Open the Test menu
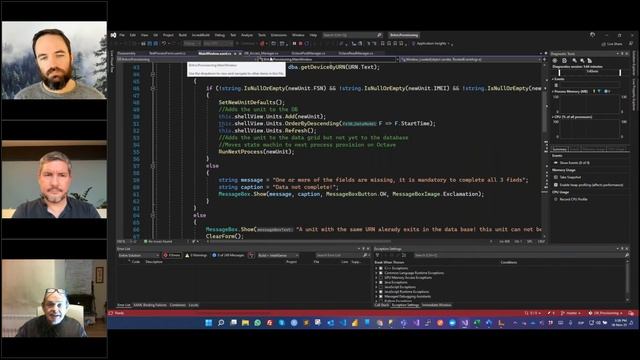 tap(233, 35)
